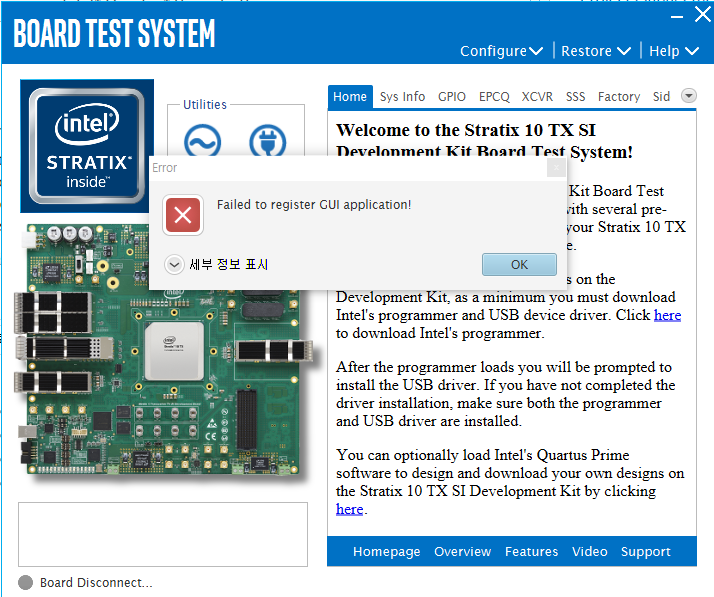
Task: Click the Error dialog title text
Action: click(164, 168)
